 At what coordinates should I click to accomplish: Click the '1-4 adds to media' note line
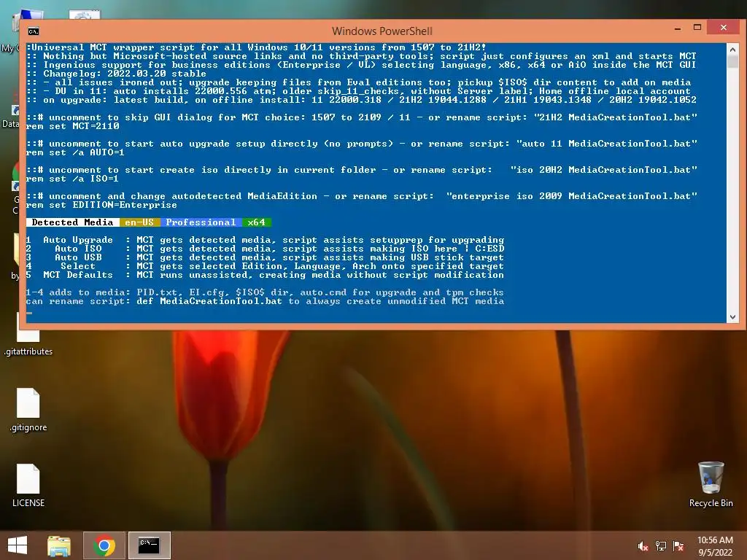coord(265,292)
